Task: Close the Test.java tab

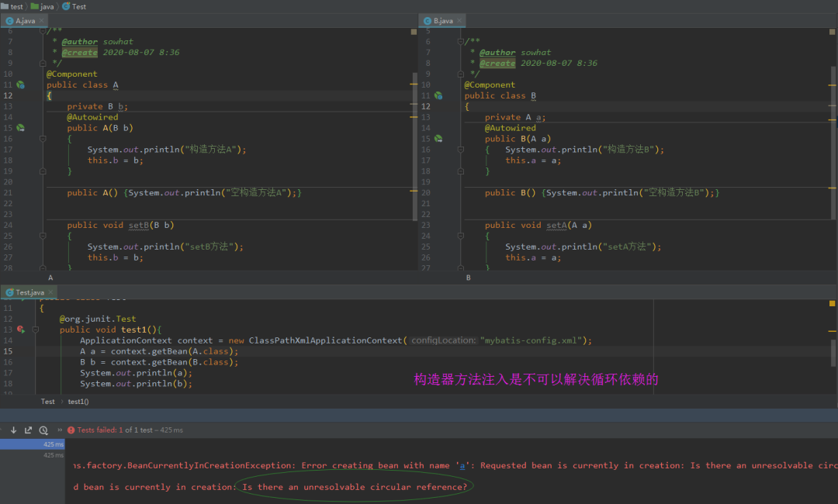Action: [50, 292]
